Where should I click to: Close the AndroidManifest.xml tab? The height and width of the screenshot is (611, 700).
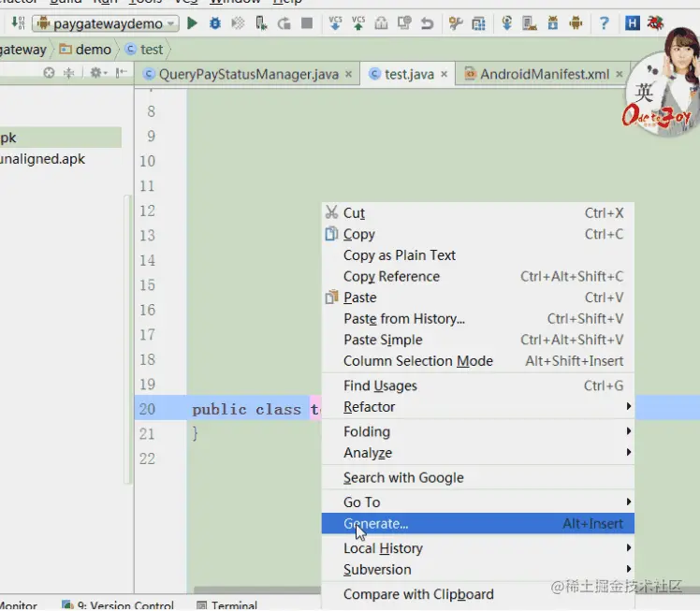pyautogui.click(x=620, y=74)
